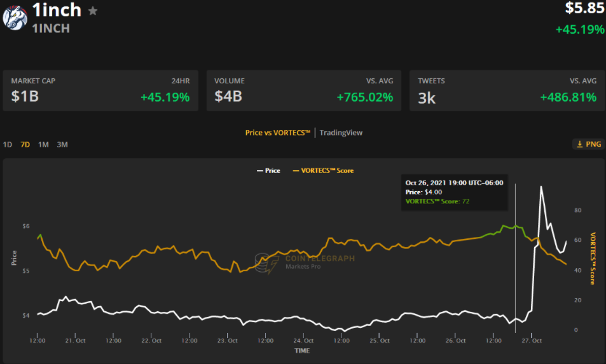Switch to the TradingView chart tab
Viewport: 606px width, 364px height.
(341, 132)
